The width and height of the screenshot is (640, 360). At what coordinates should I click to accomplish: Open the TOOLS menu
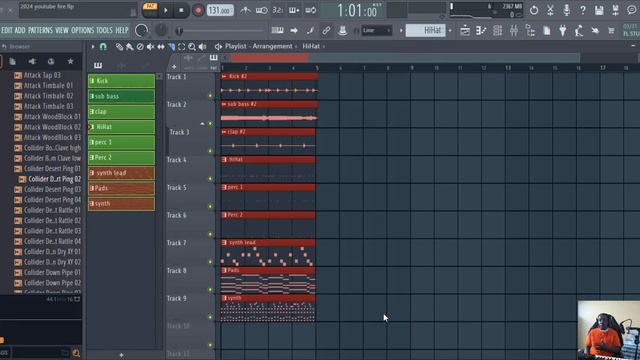[x=104, y=31]
